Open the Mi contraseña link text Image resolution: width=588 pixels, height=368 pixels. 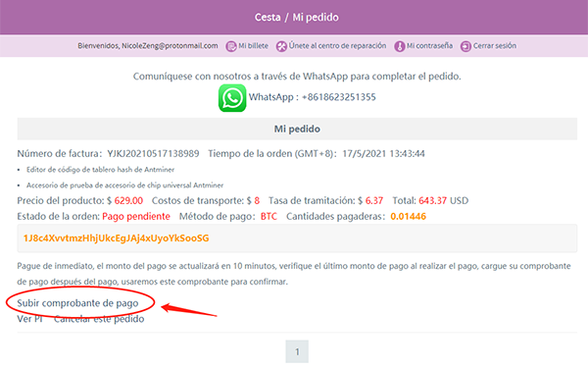tap(429, 46)
